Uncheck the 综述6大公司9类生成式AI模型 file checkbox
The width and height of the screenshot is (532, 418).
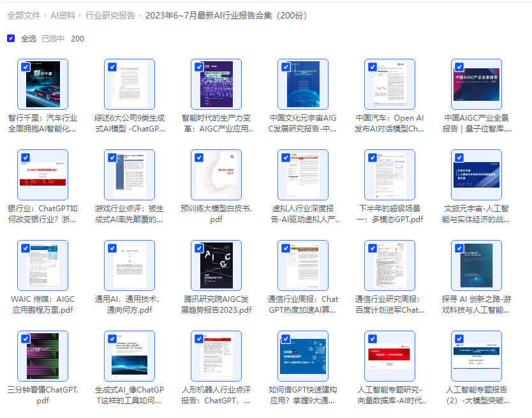click(112, 67)
